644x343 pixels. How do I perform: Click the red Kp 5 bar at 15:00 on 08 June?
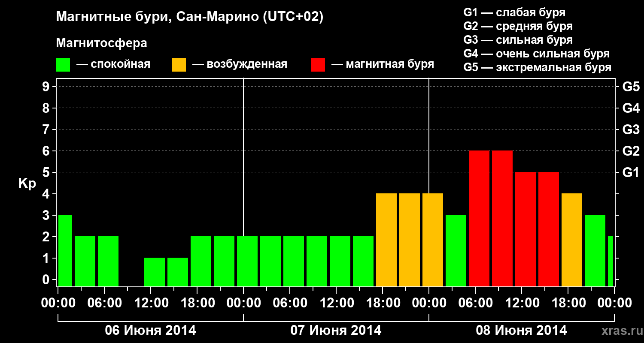[x=549, y=229]
